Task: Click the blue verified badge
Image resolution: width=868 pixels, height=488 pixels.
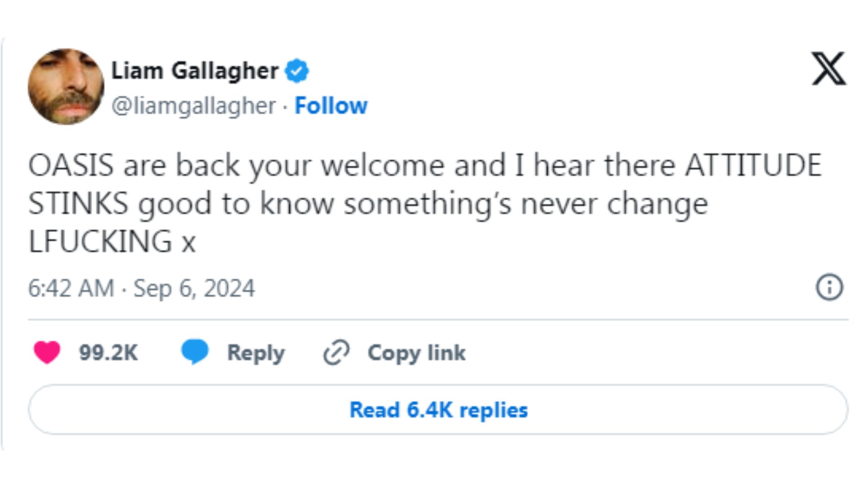Action: [x=297, y=71]
